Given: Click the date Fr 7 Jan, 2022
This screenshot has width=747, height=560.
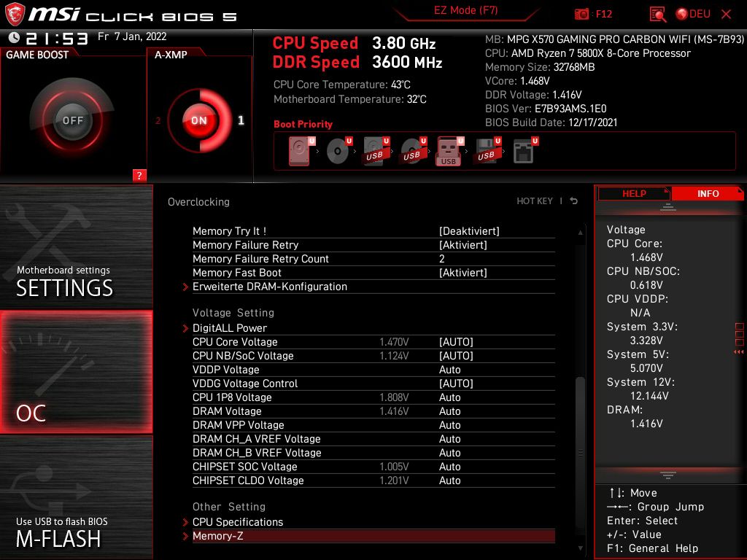Looking at the screenshot, I should pyautogui.click(x=132, y=36).
